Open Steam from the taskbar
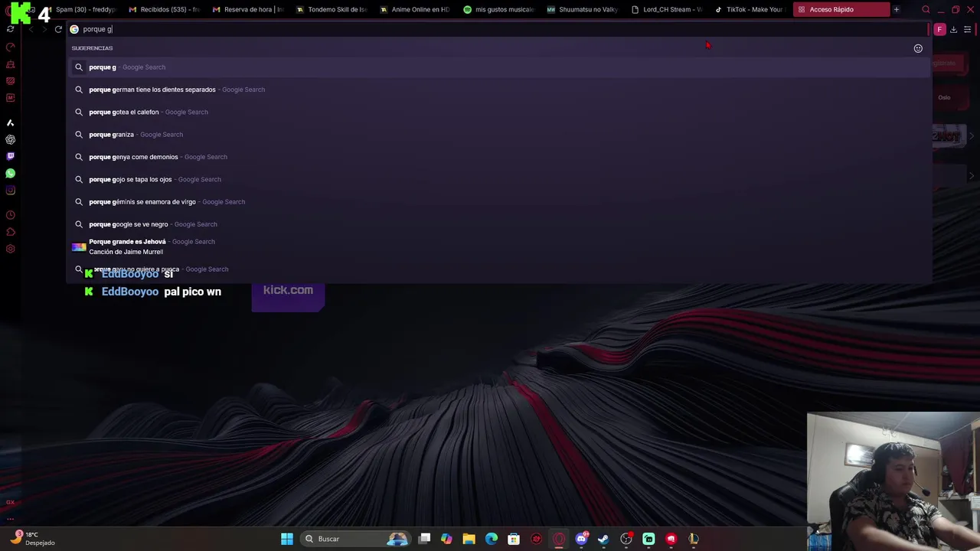The width and height of the screenshot is (980, 551). tap(603, 539)
